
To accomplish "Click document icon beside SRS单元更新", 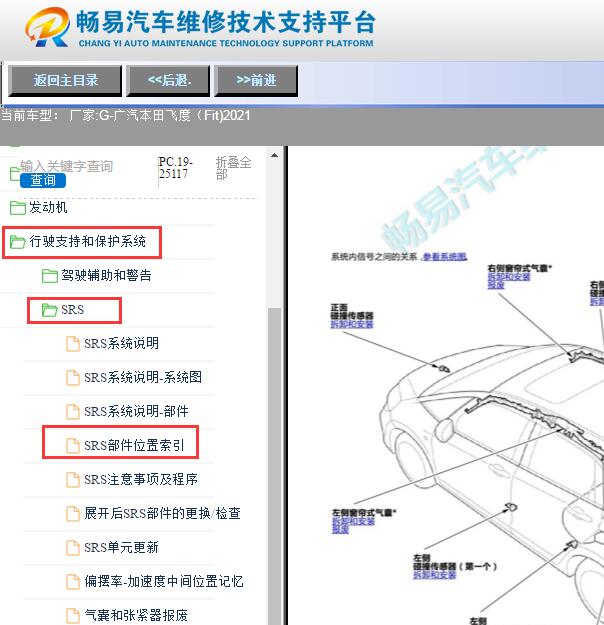I will (x=73, y=548).
